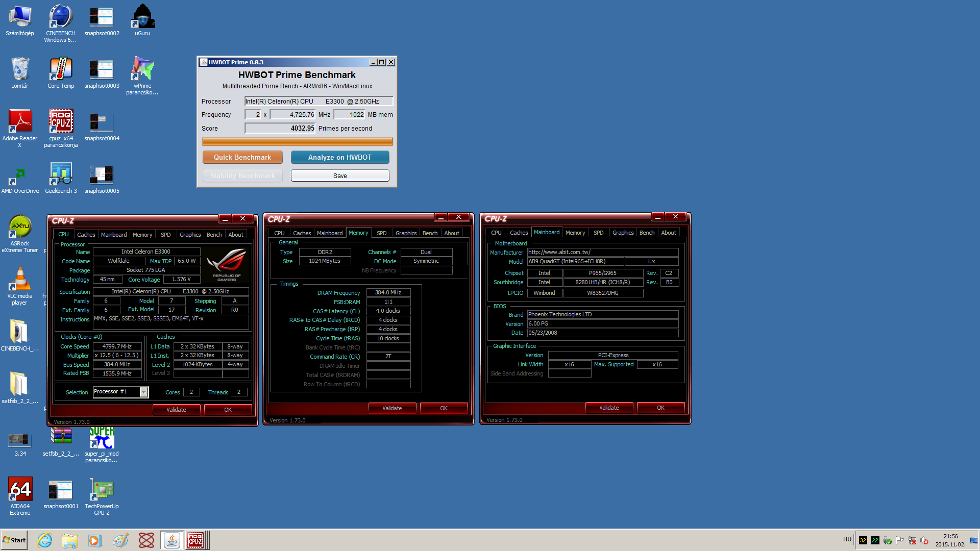Launch Internet Explorer from the taskbar
Screen dimensions: 980x551
(x=45, y=540)
